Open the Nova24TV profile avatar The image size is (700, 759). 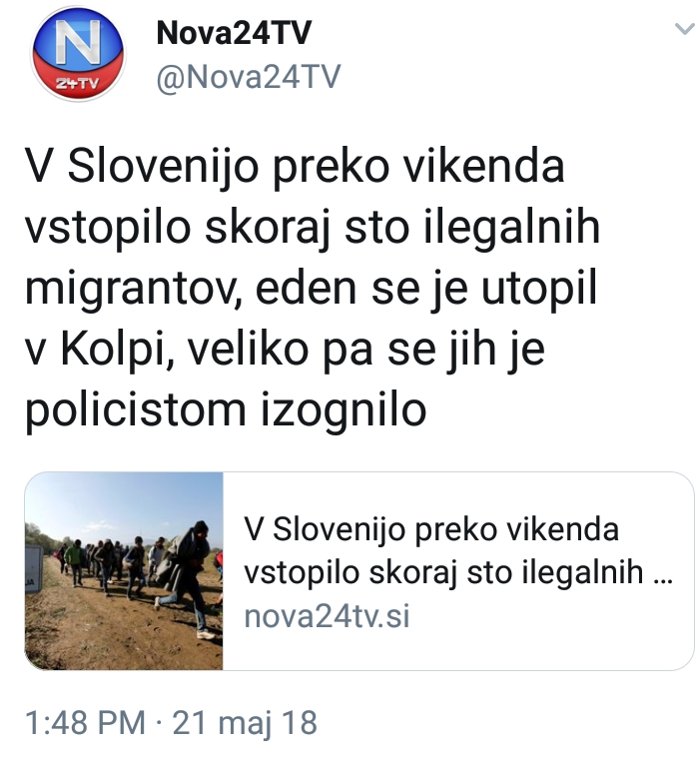coord(78,53)
